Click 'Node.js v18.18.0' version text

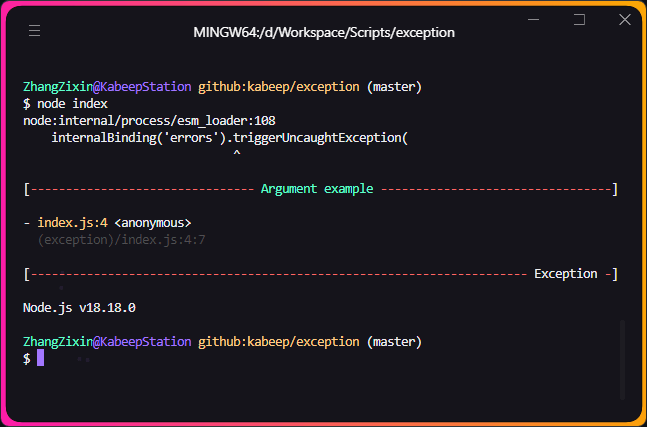tap(79, 308)
